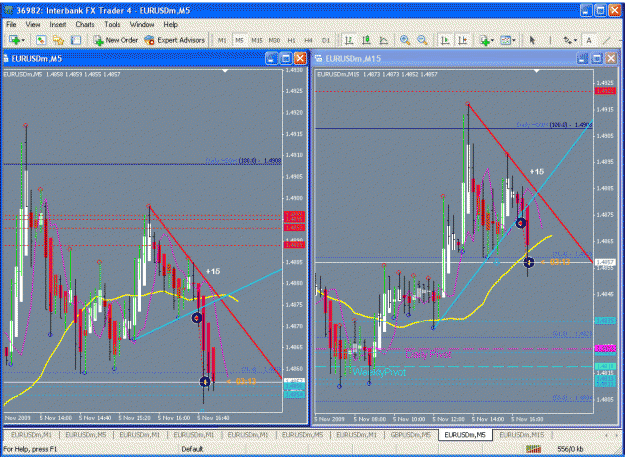Open the File menu
625x457 pixels.
coord(11,25)
